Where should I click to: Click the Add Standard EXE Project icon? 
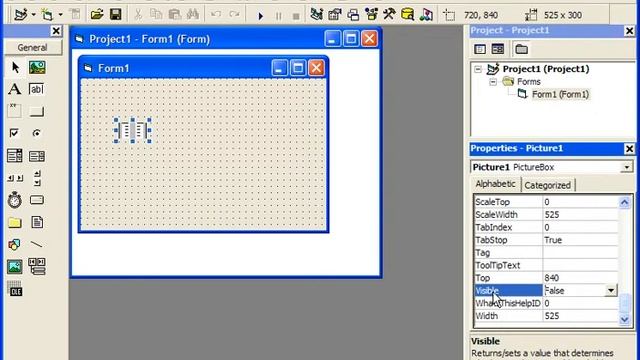click(x=20, y=15)
